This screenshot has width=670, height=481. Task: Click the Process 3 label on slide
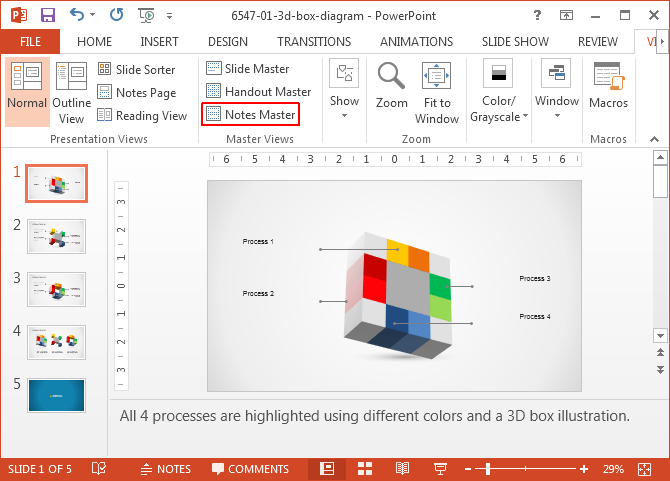pos(535,279)
